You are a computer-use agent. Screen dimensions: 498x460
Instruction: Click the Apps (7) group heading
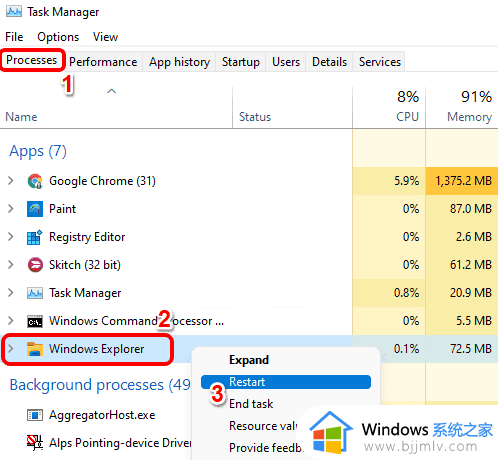point(38,151)
